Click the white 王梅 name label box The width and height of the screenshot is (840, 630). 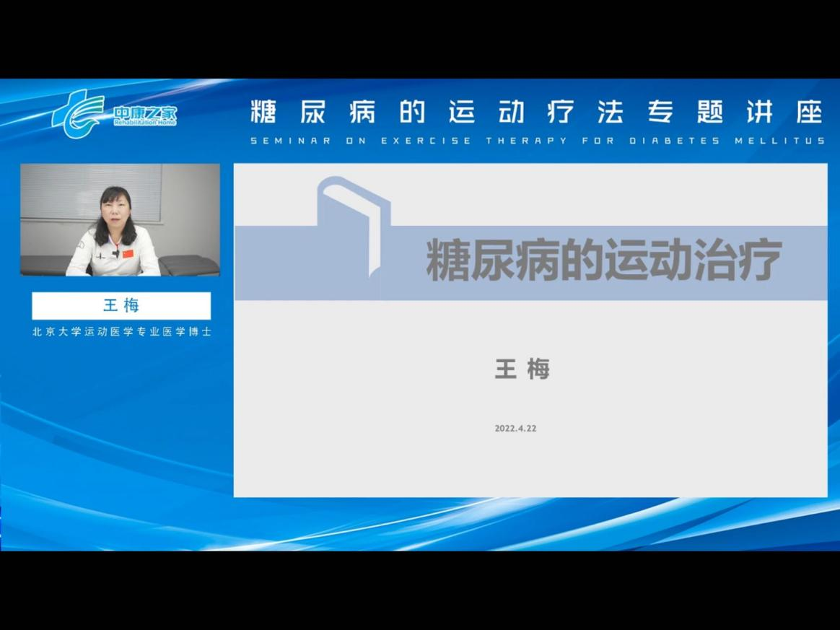click(121, 305)
